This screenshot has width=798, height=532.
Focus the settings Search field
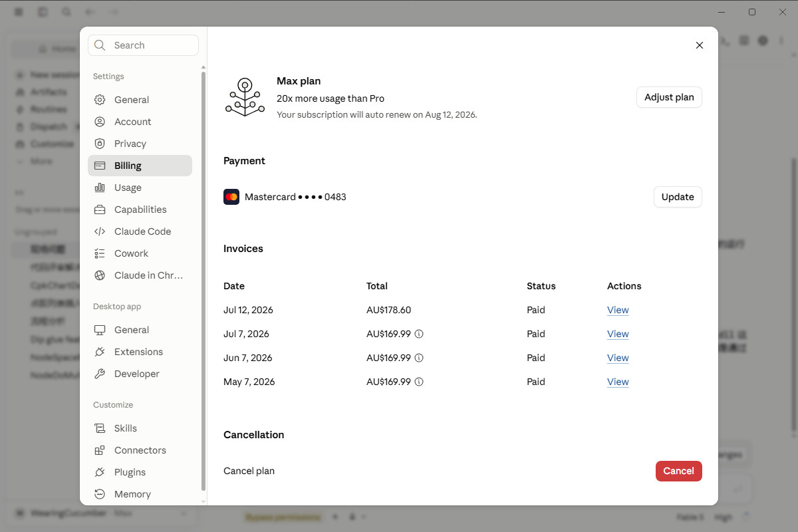143,45
